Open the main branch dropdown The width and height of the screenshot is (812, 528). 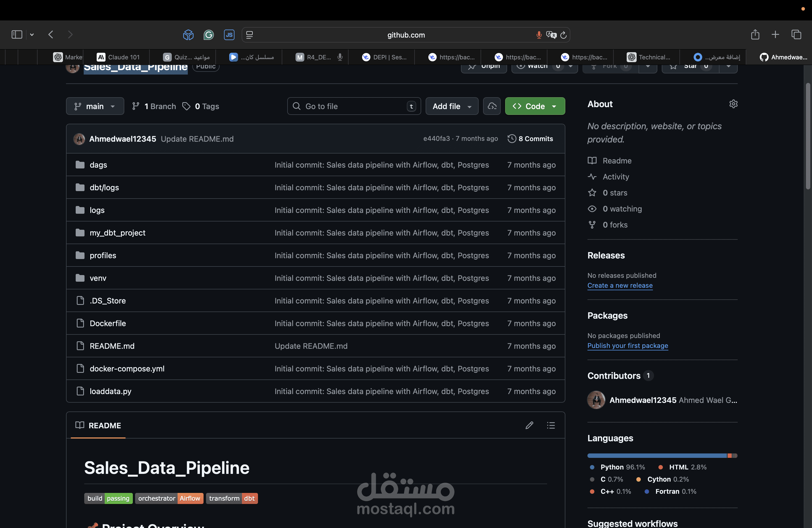[x=95, y=106]
